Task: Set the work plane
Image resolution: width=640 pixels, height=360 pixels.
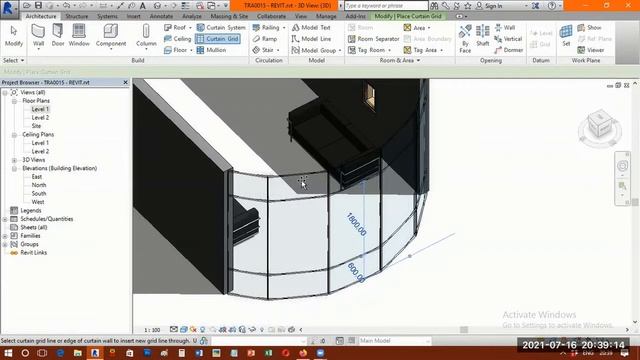Action: (x=566, y=36)
